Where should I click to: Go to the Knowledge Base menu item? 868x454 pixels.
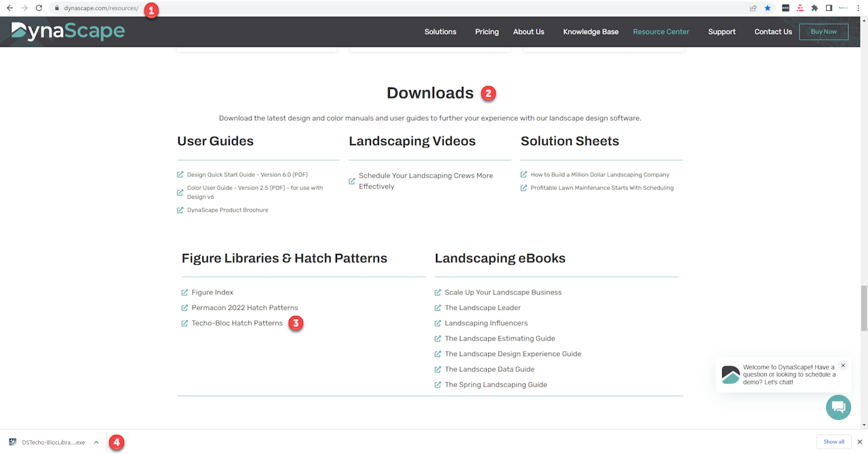(x=590, y=32)
